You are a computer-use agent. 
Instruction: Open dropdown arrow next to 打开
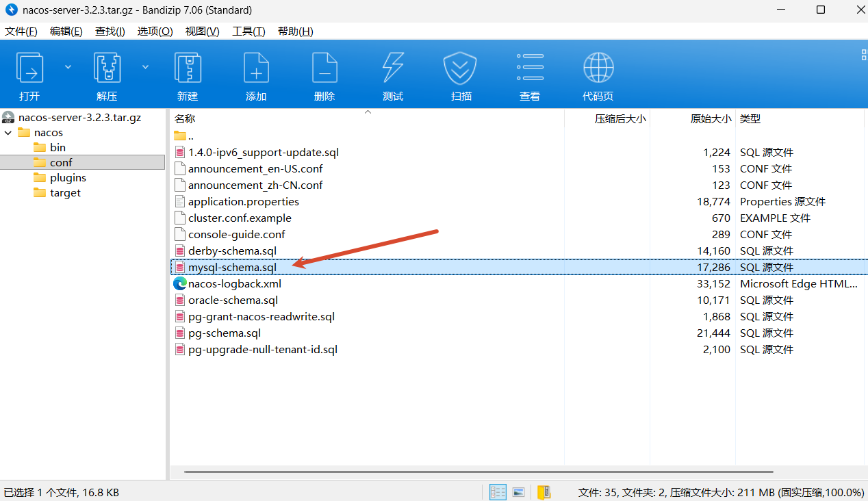click(68, 67)
